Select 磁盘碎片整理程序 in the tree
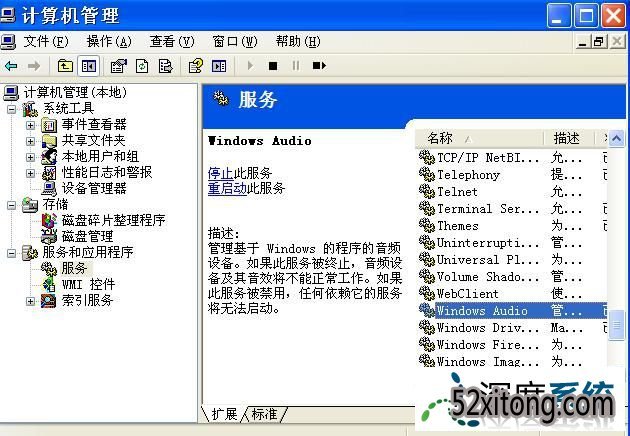 [x=113, y=220]
